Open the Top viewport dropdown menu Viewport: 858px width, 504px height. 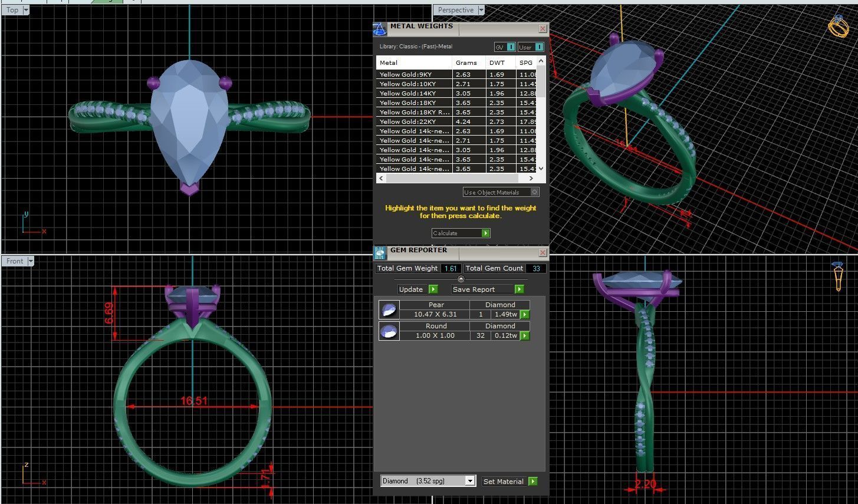[25, 10]
